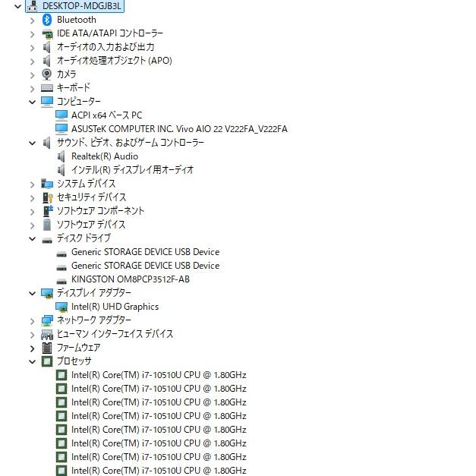
Task: Click the icon beside Intel(R) UHD Graphics
Action: [61, 307]
